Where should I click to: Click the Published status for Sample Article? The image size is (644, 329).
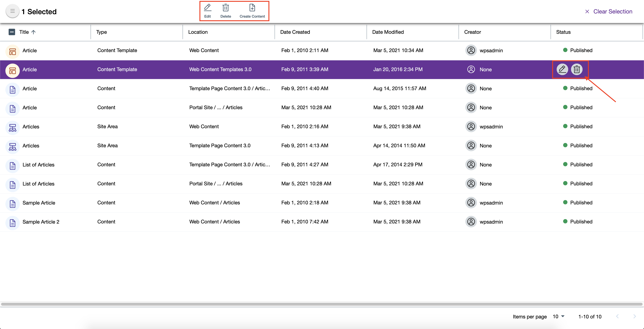[581, 203]
